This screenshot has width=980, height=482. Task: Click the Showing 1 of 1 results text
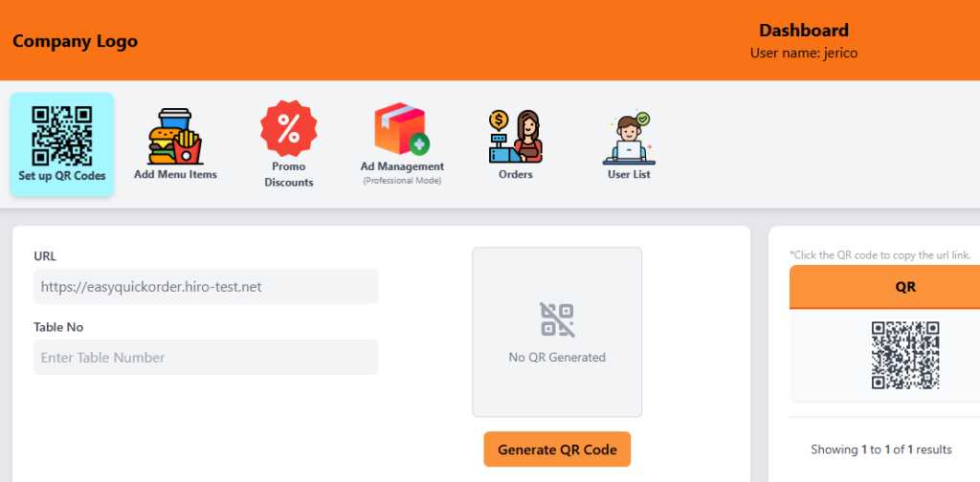880,449
